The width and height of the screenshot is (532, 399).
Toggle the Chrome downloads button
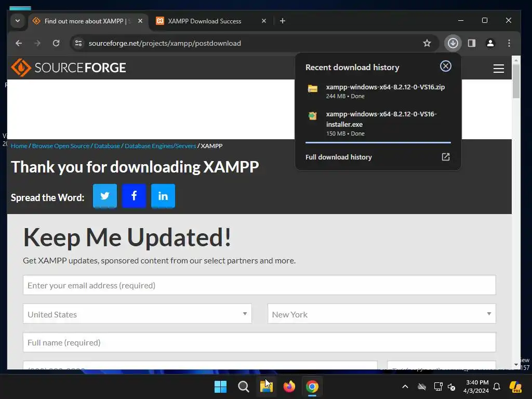pyautogui.click(x=453, y=43)
